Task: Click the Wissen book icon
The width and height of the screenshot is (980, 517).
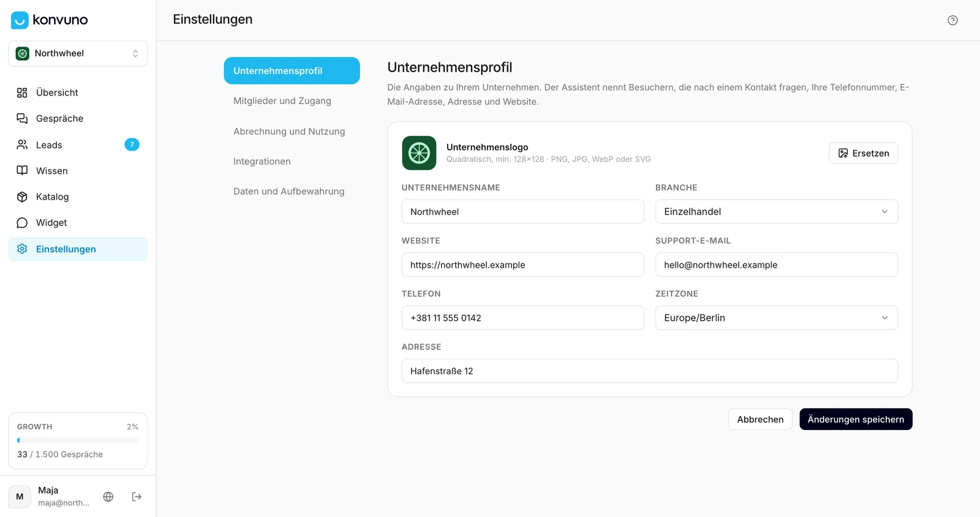Action: point(22,170)
